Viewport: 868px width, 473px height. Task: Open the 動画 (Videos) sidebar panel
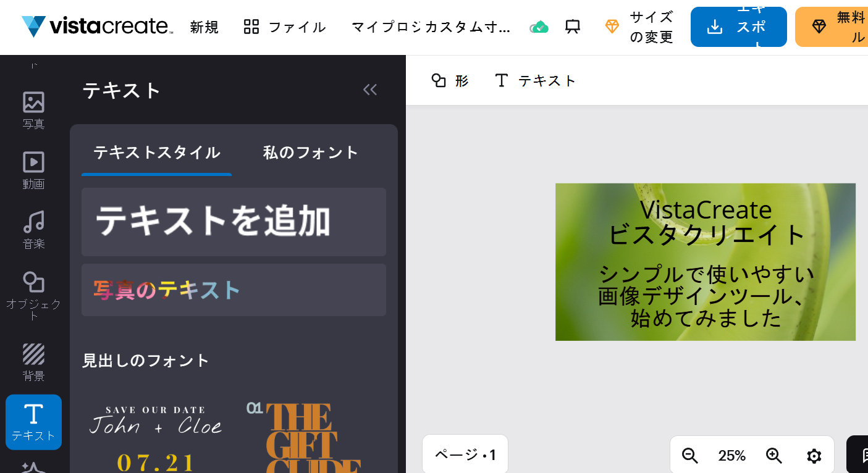33,170
